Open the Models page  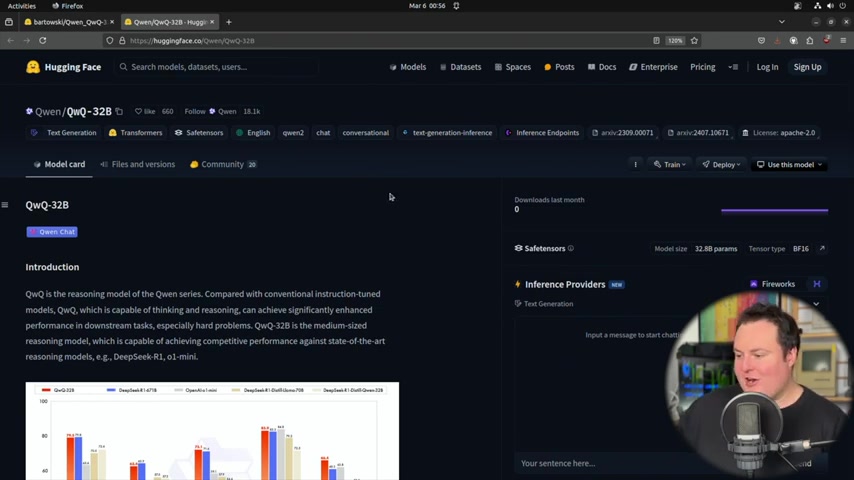click(407, 67)
